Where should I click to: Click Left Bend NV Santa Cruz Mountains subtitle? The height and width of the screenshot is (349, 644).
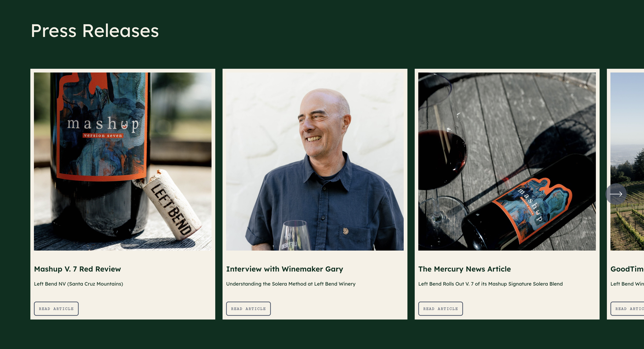pos(79,284)
